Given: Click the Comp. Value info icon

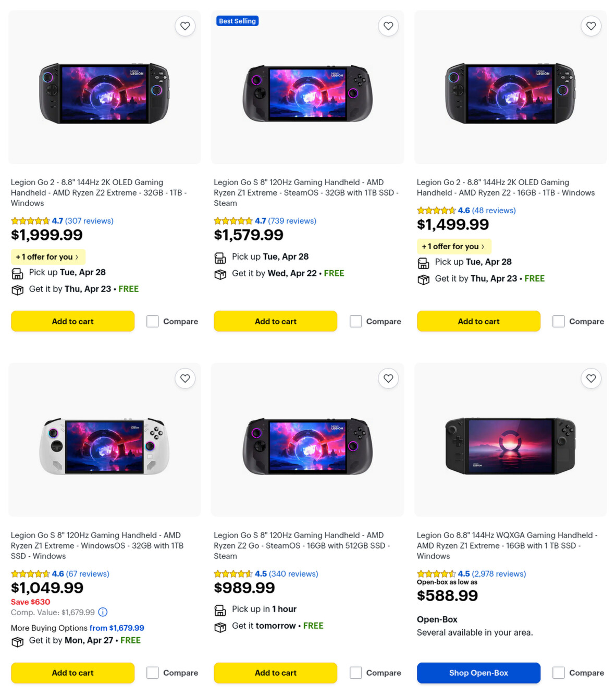Looking at the screenshot, I should point(103,612).
